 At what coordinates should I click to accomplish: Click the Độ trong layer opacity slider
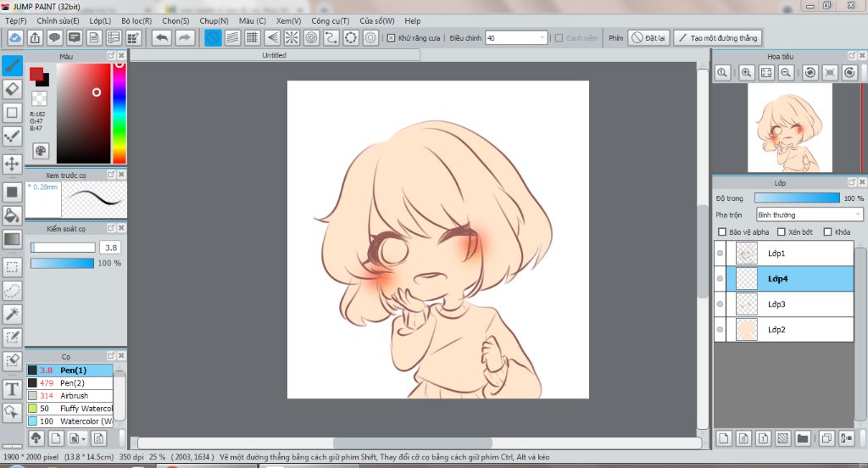(x=797, y=198)
